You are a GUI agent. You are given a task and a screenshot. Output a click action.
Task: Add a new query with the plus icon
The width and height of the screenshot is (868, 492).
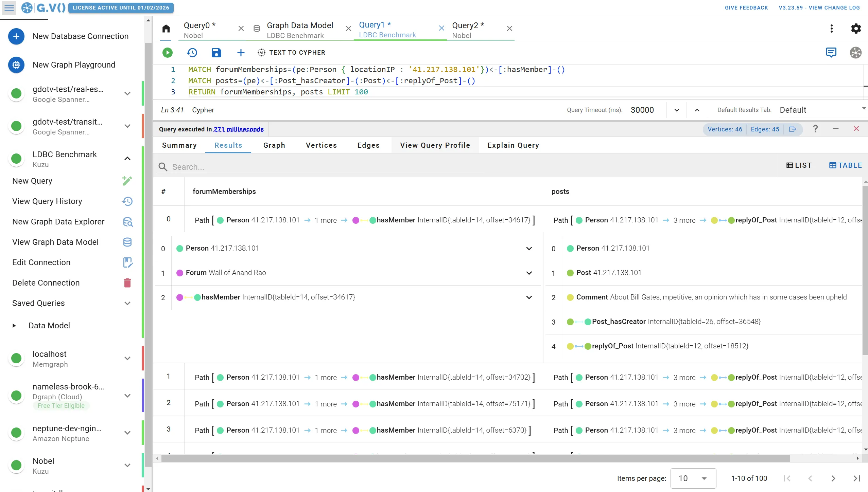(x=241, y=53)
